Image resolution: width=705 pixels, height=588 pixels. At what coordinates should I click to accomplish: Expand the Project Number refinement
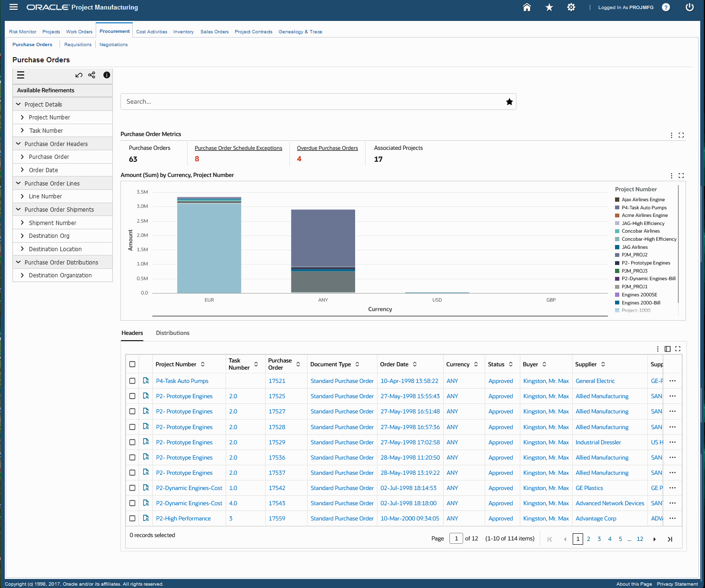(22, 117)
